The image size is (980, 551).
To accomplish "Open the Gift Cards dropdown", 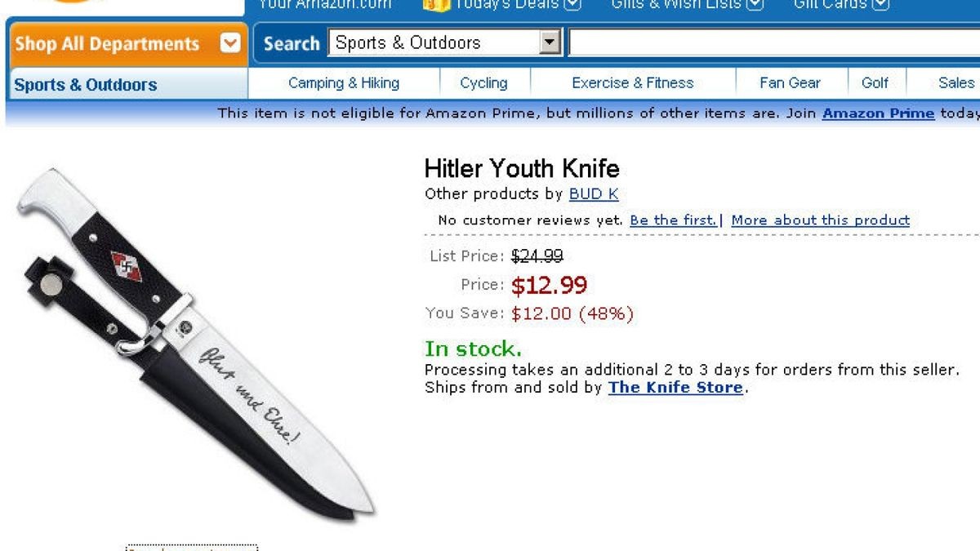I will pyautogui.click(x=882, y=3).
